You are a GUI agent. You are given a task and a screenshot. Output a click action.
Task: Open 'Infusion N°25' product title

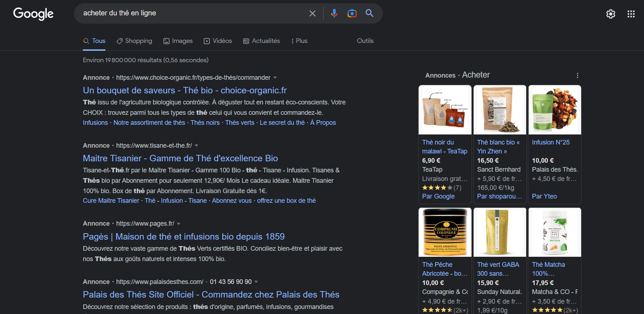(551, 142)
